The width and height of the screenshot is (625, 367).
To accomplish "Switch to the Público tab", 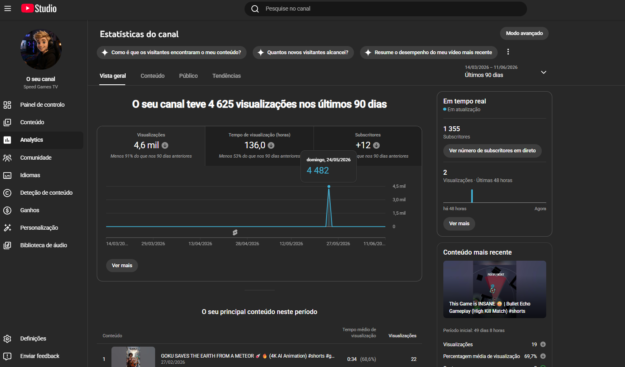I will [x=188, y=76].
